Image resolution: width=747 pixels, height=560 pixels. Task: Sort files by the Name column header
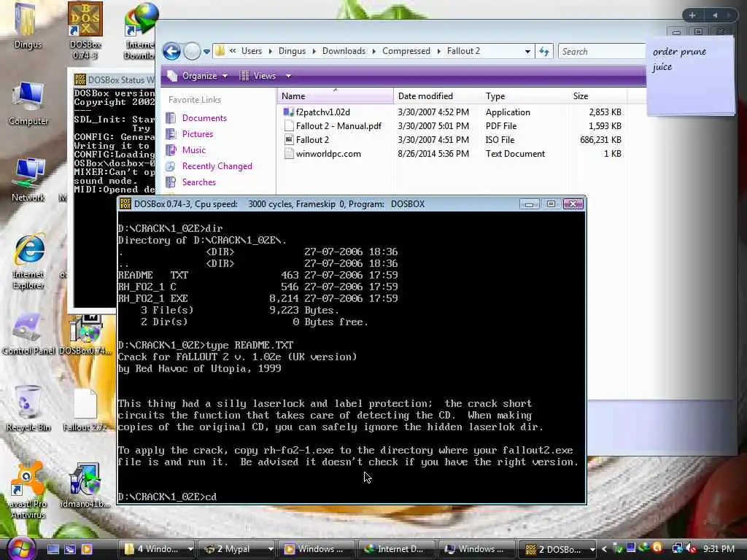[x=335, y=96]
